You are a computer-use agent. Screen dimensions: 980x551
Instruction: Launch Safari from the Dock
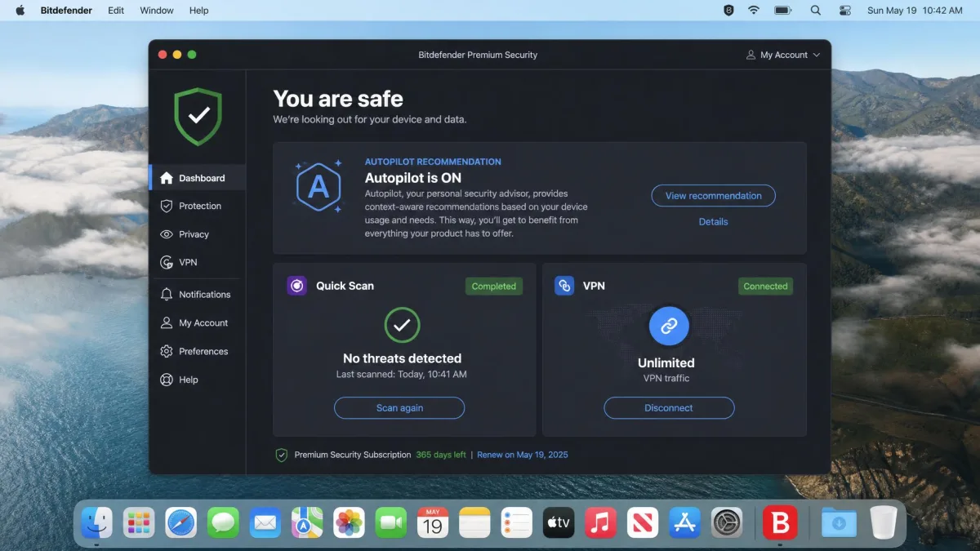pos(181,522)
